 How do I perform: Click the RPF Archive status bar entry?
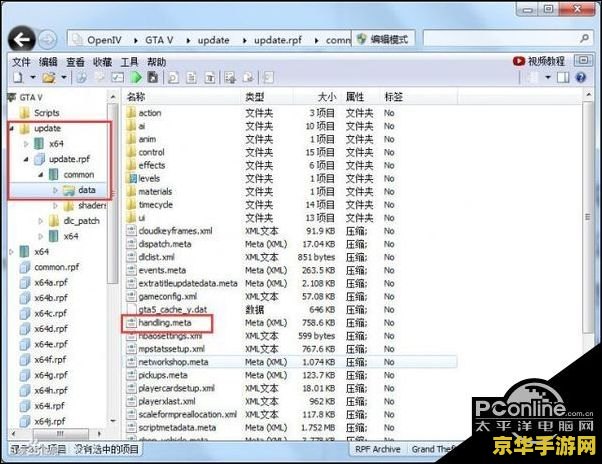point(377,449)
